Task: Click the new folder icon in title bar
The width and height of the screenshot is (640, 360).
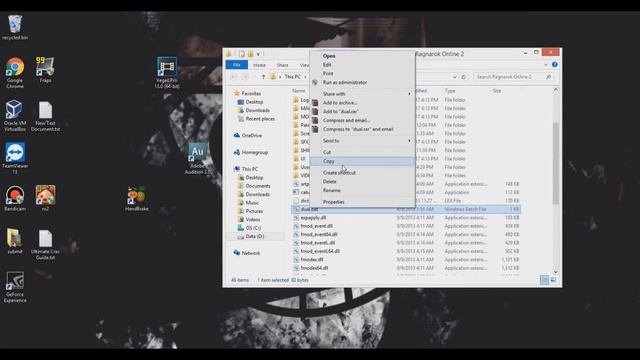Action: [250, 54]
